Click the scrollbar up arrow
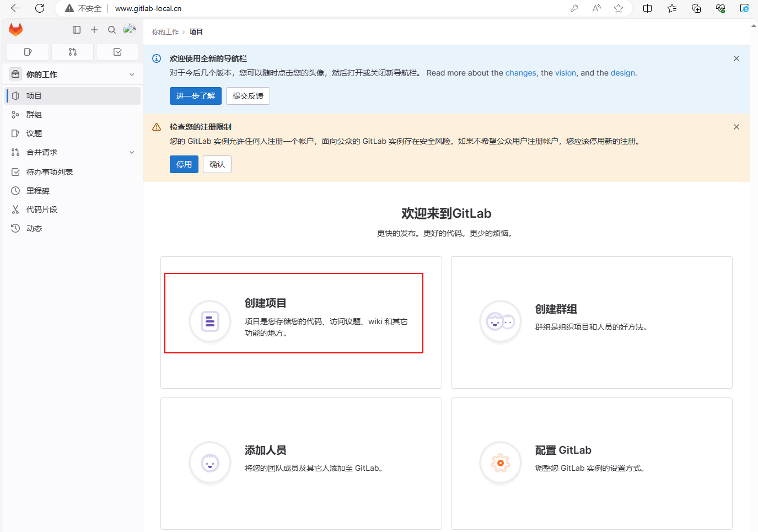Screen dimensions: 758x532 pos(754,25)
